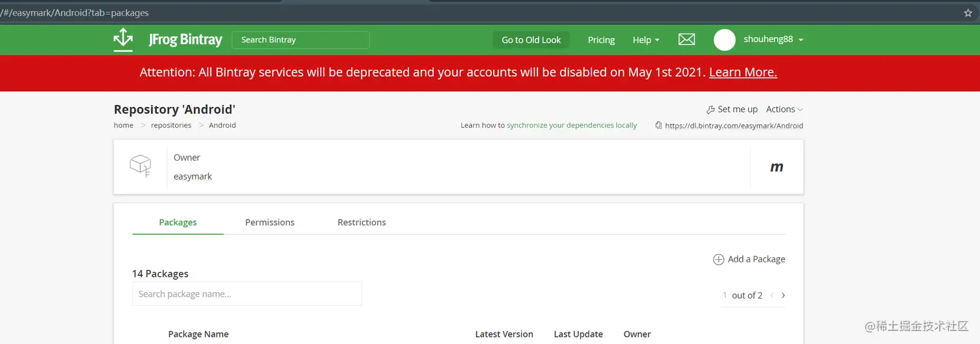Image resolution: width=980 pixels, height=344 pixels.
Task: Select the Packages tab
Action: coord(178,222)
